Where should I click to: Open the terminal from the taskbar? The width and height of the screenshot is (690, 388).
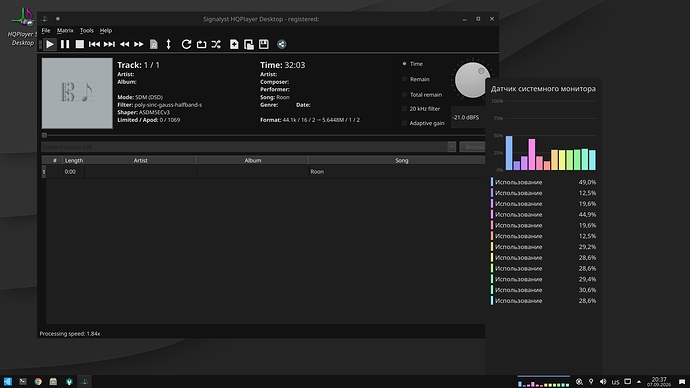[23, 381]
